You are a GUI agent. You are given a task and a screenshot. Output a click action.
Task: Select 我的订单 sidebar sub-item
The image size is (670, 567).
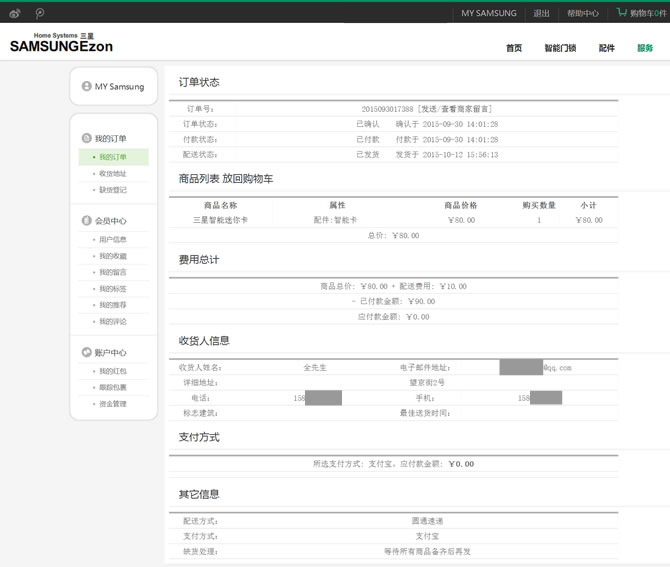(113, 157)
